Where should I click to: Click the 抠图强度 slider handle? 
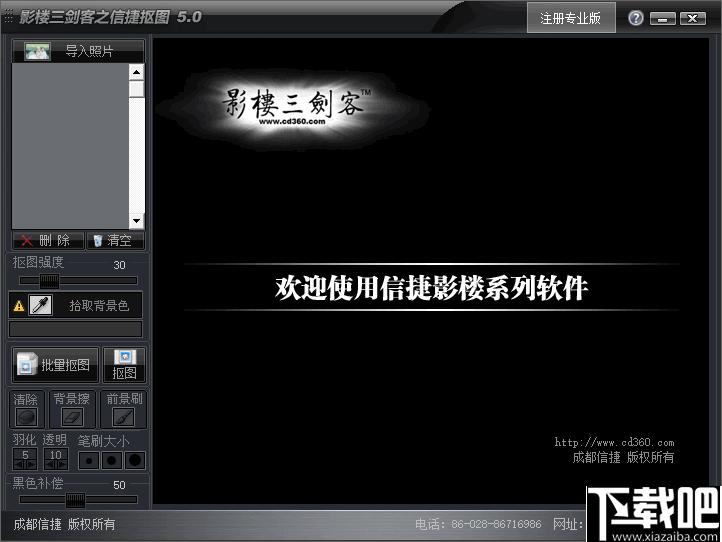click(x=49, y=281)
